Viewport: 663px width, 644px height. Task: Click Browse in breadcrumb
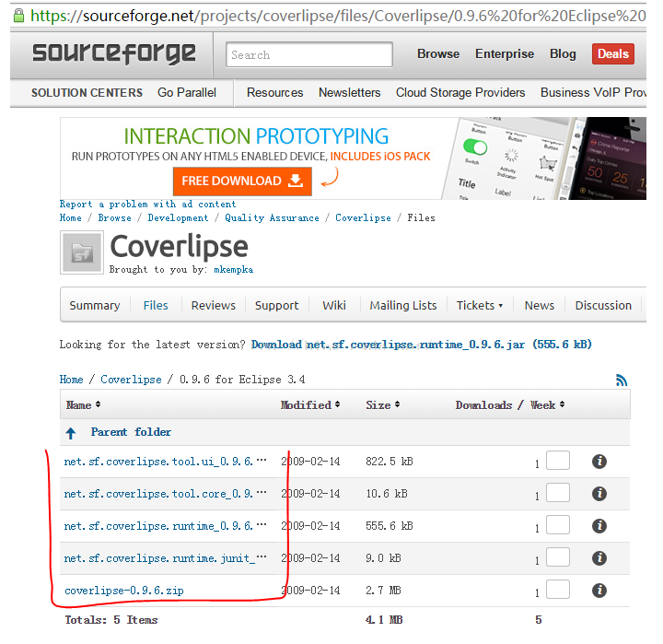[x=114, y=218]
